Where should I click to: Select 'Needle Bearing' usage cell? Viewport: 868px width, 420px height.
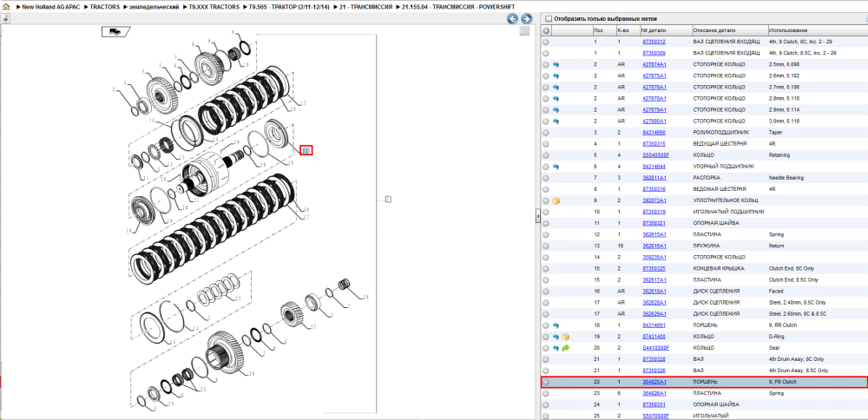coord(786,178)
